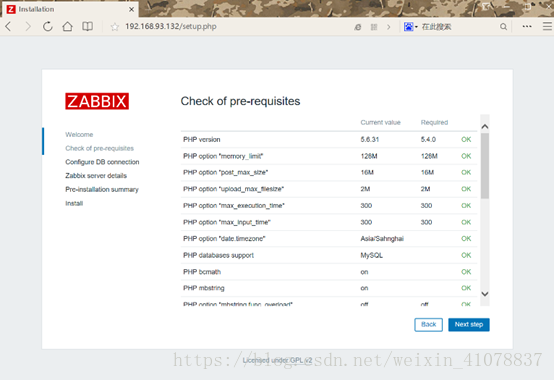The image size is (554, 380).
Task: Select the Welcome setup step
Action: point(79,135)
